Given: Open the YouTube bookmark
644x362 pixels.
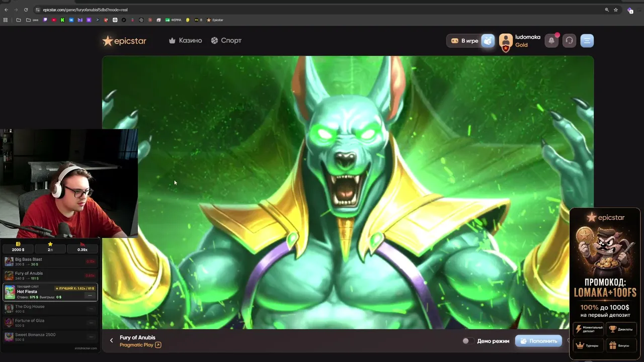Looking at the screenshot, I should [54, 20].
